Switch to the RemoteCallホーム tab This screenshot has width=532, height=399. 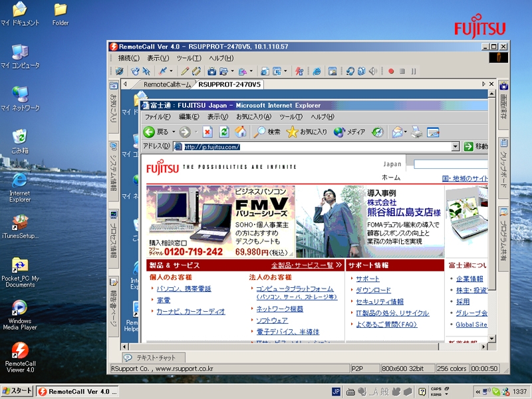click(x=167, y=84)
